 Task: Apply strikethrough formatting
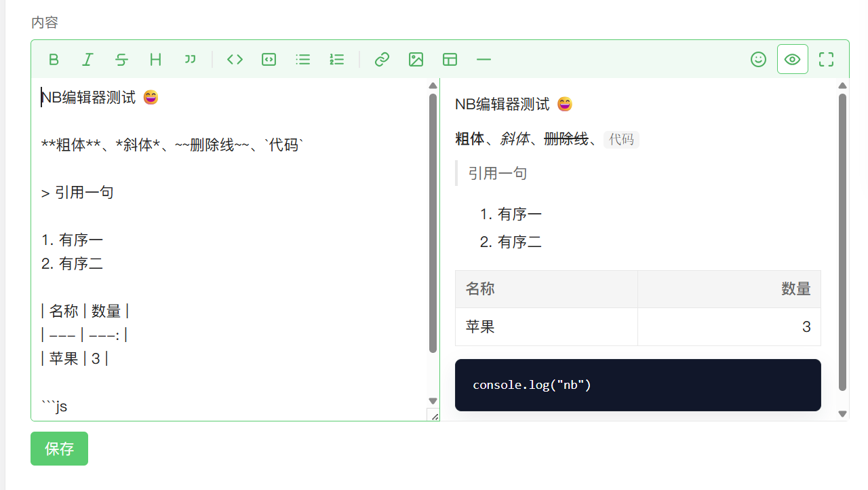point(121,60)
